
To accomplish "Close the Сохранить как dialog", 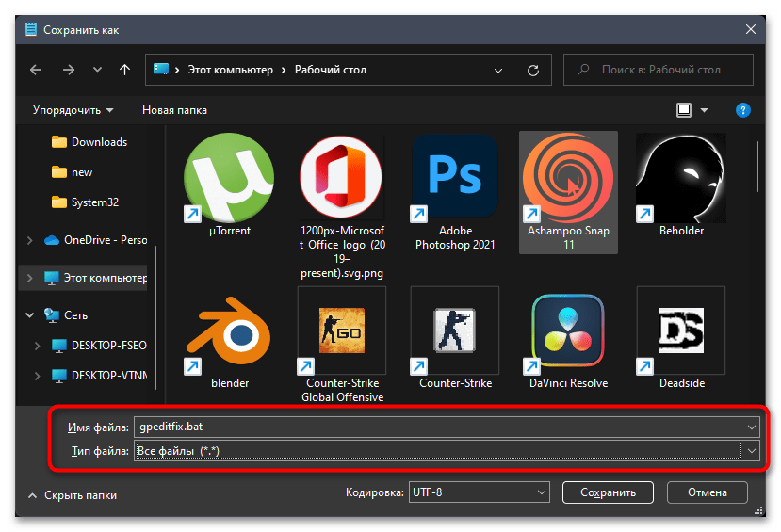I will [751, 30].
